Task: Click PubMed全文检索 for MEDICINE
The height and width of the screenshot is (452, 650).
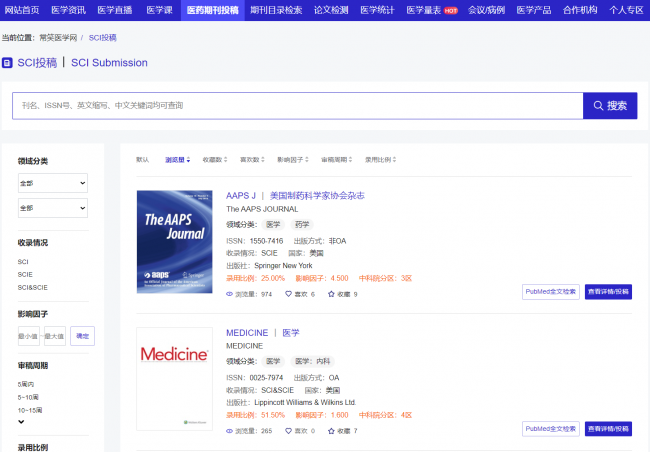Action: [551, 429]
